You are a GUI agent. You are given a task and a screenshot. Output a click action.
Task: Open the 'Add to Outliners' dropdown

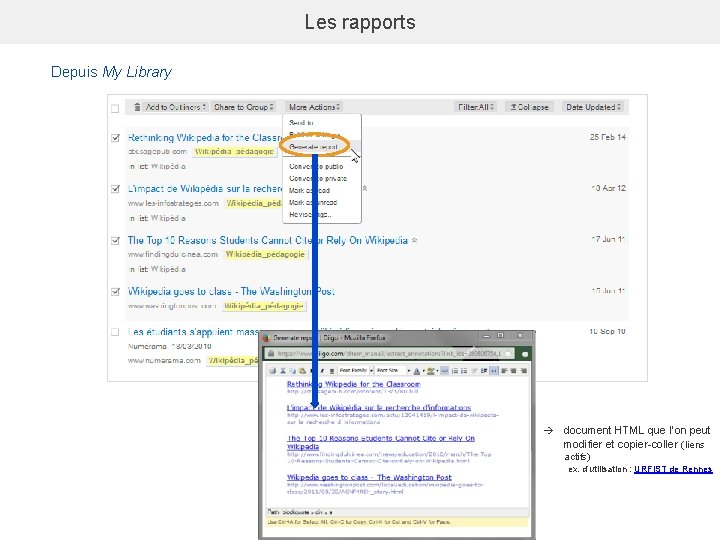pyautogui.click(x=175, y=107)
